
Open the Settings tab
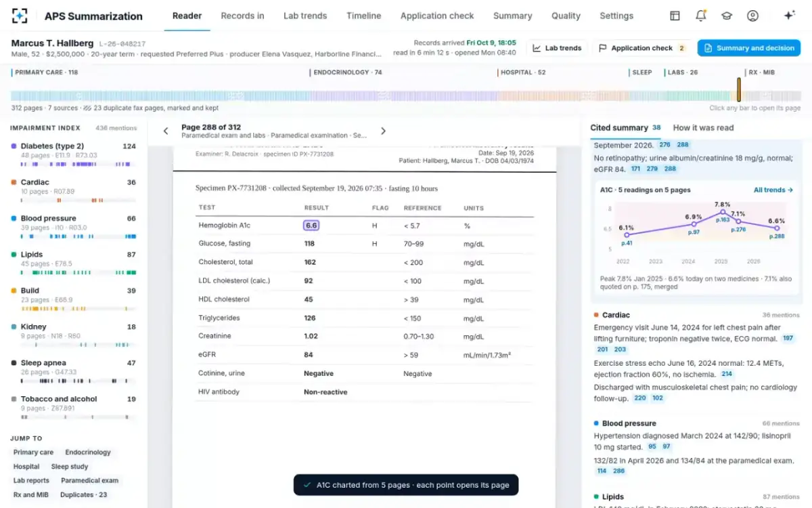[x=616, y=16]
